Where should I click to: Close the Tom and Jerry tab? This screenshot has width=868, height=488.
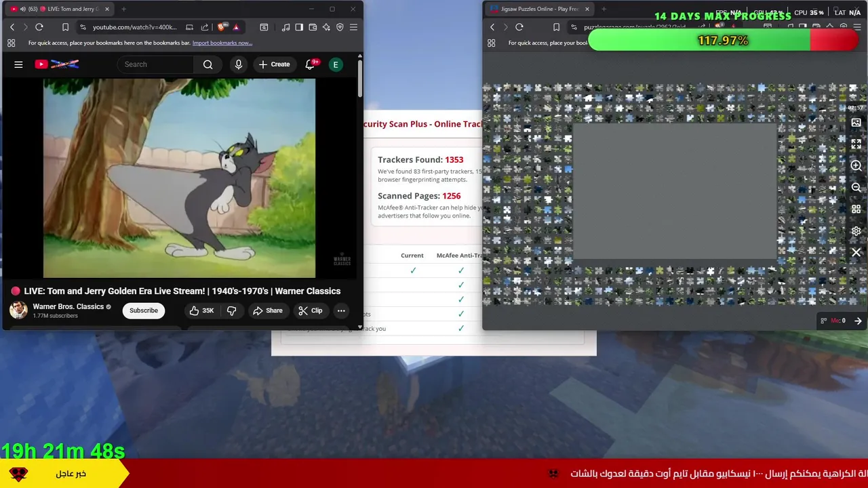click(x=106, y=9)
